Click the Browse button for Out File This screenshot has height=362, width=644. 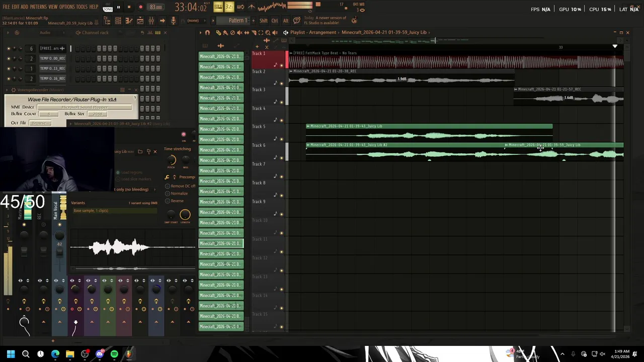pyautogui.click(x=40, y=123)
